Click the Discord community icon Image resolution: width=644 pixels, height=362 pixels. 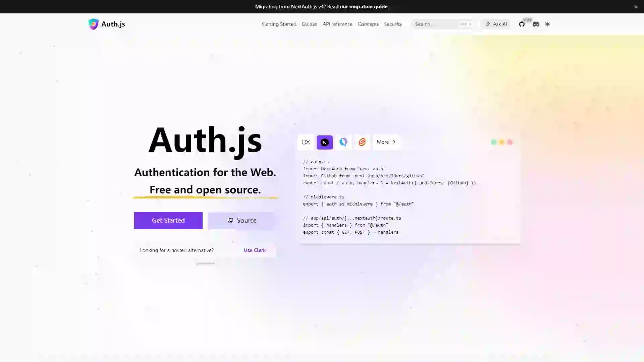(x=536, y=24)
